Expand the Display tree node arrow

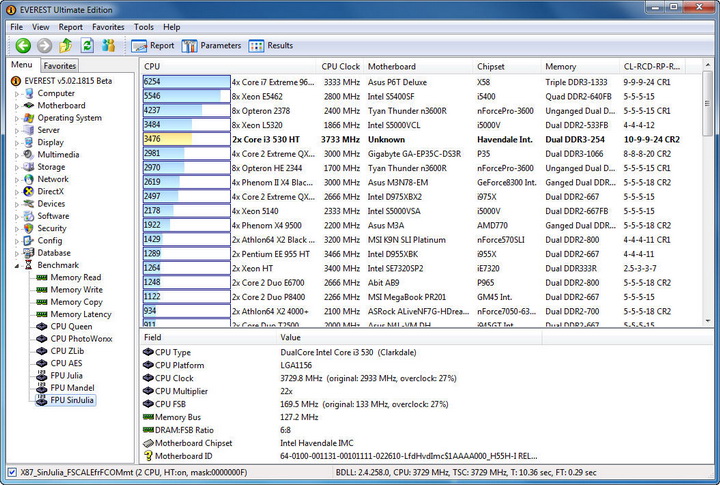pyautogui.click(x=17, y=143)
